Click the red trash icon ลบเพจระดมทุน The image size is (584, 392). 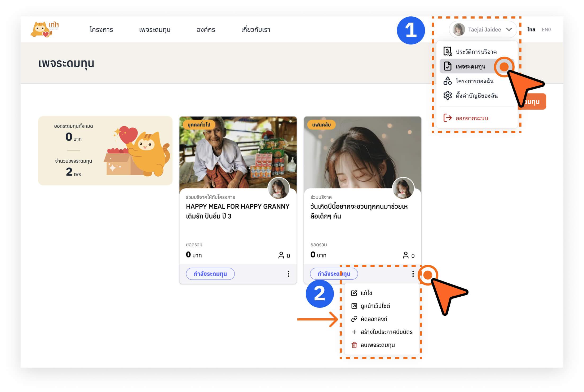click(354, 345)
